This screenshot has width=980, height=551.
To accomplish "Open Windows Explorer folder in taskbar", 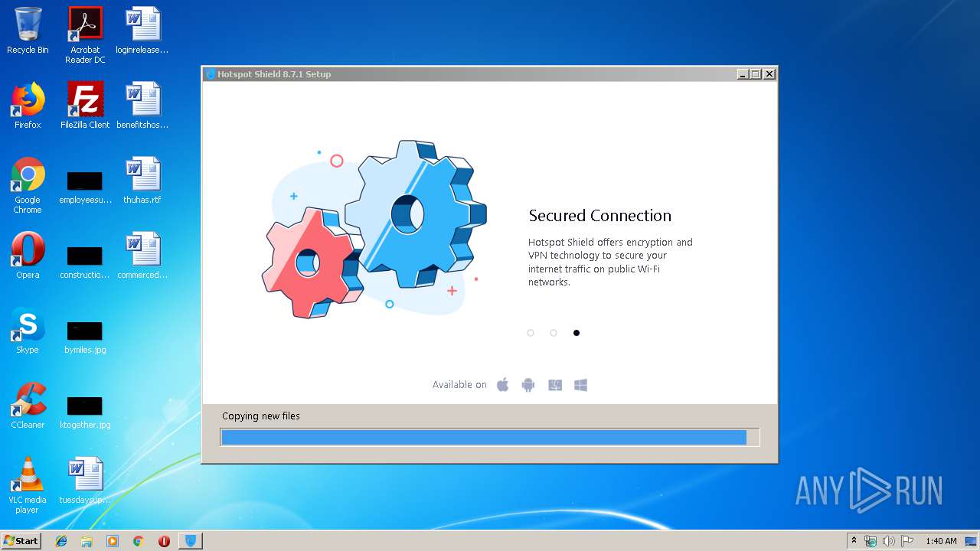I will click(87, 541).
